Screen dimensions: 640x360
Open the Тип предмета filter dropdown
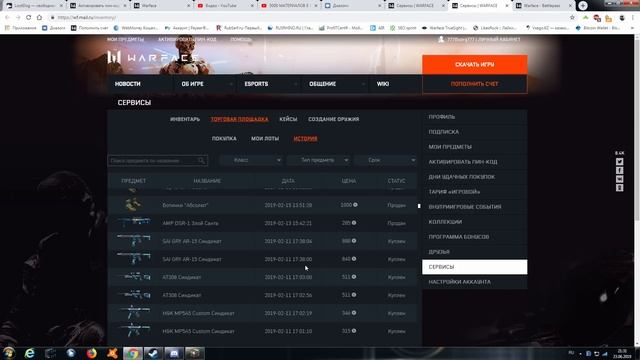click(319, 160)
